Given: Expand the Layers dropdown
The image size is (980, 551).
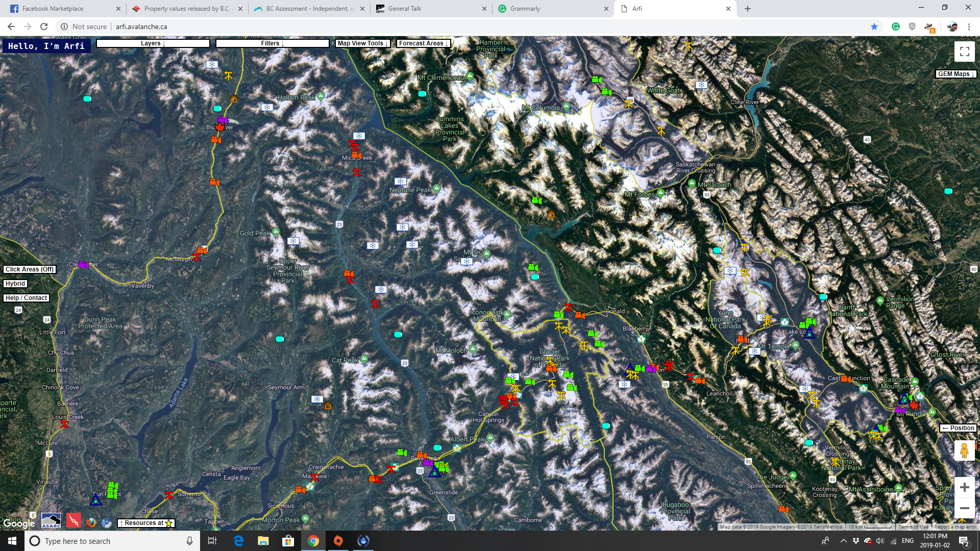Looking at the screenshot, I should (153, 43).
